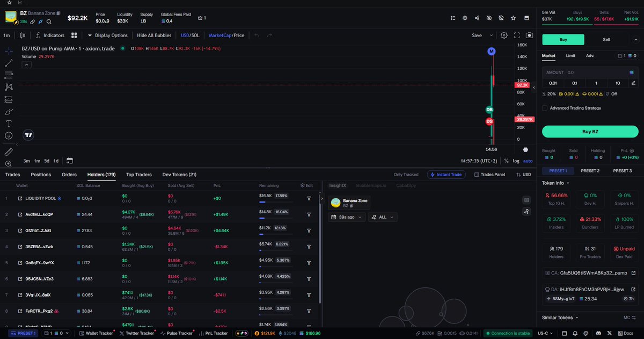The width and height of the screenshot is (644, 339).
Task: Switch to the Positions tab
Action: coord(41,175)
